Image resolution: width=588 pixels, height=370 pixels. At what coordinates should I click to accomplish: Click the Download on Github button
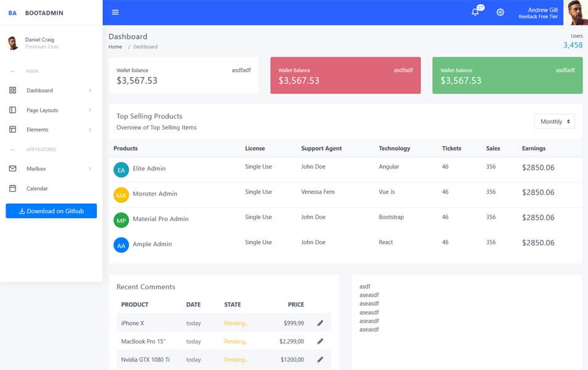(x=51, y=210)
